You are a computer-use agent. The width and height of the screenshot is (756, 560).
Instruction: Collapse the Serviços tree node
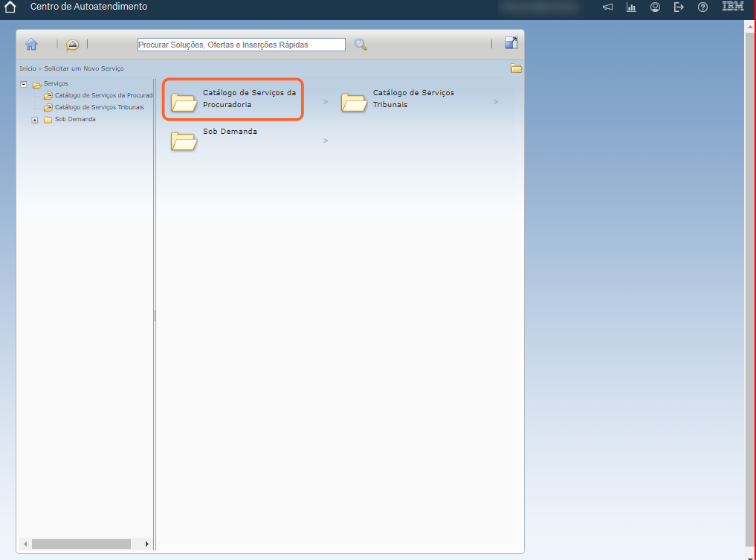[24, 84]
